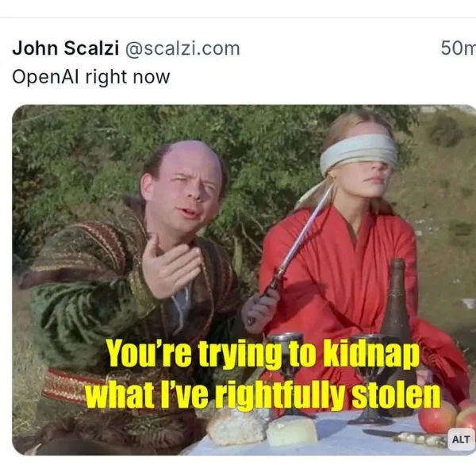The width and height of the screenshot is (476, 476).
Task: Click the @scalzi.com handle
Action: (182, 48)
